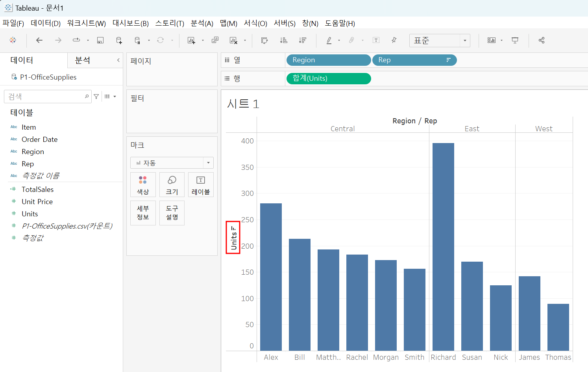This screenshot has height=372, width=588.
Task: Undo the last action with back arrow
Action: pos(39,40)
